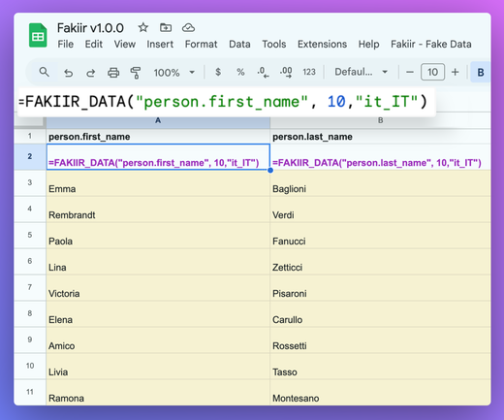The height and width of the screenshot is (420, 504).
Task: Click the search menus magnifier icon
Action: pos(44,72)
